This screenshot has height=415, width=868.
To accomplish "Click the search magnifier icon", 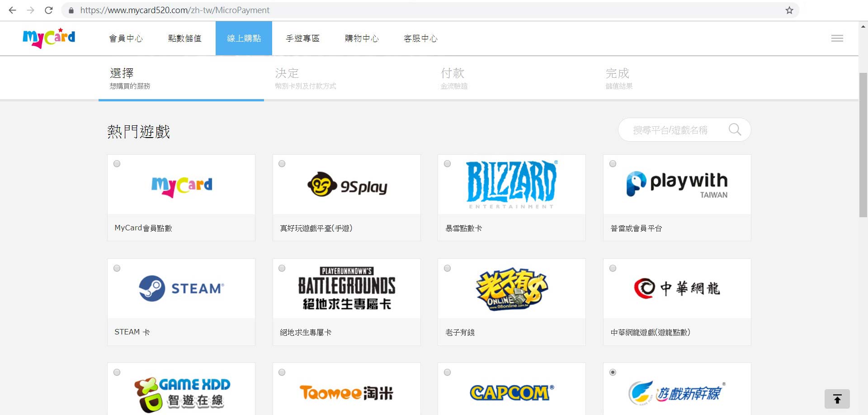I will [x=735, y=130].
